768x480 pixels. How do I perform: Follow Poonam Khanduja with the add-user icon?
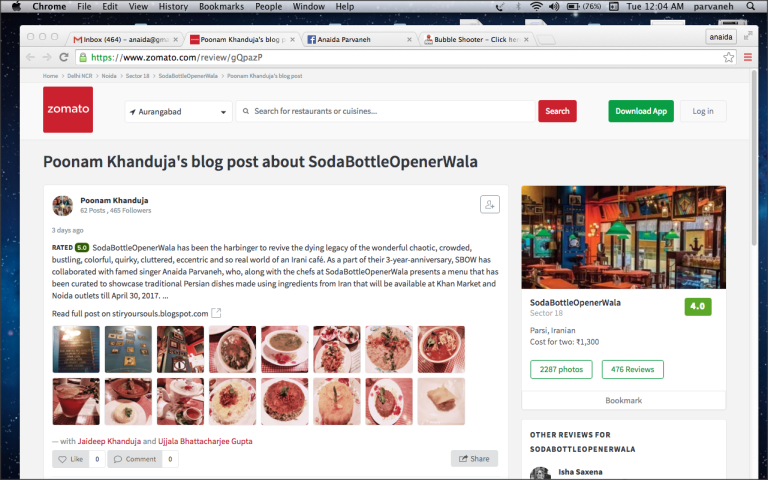(x=490, y=205)
